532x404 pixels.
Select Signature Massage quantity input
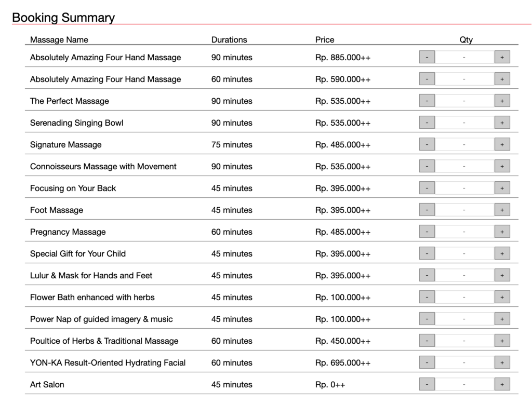[x=464, y=144]
